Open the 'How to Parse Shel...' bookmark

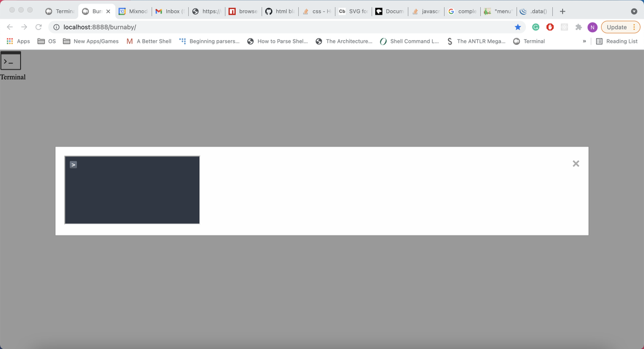pyautogui.click(x=277, y=41)
